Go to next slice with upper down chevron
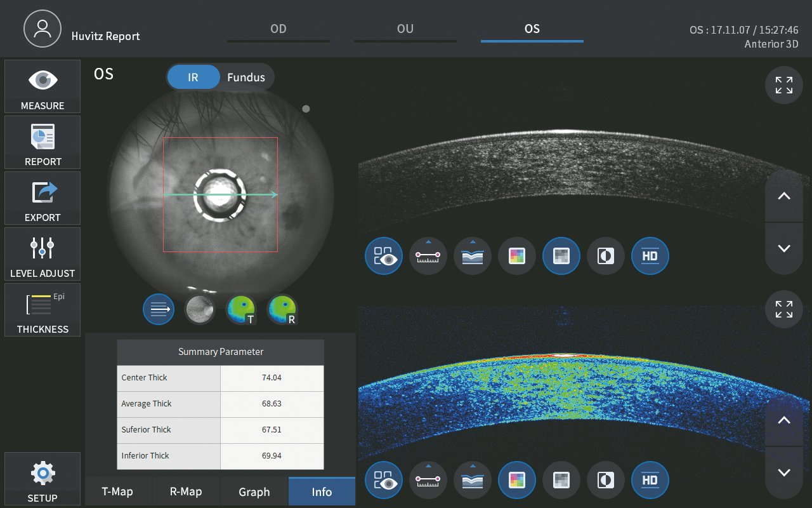812x508 pixels. [784, 248]
